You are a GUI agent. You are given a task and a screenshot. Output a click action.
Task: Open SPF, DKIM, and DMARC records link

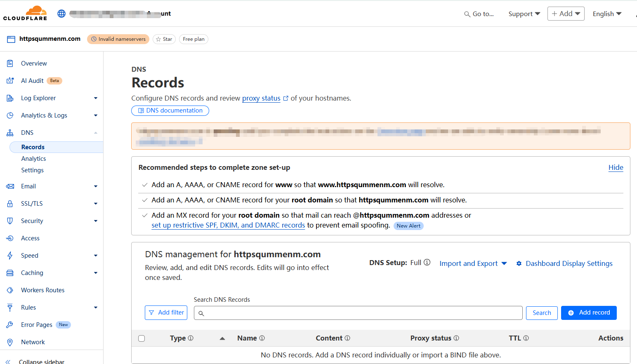[x=228, y=225]
